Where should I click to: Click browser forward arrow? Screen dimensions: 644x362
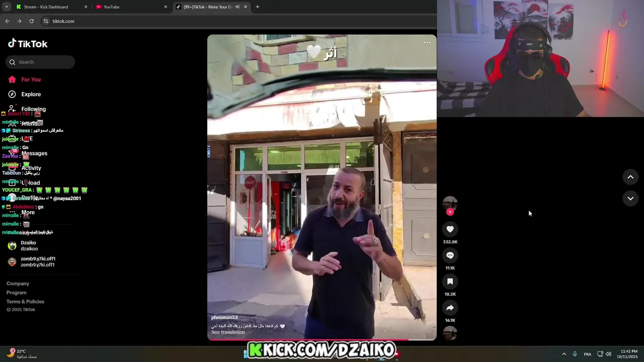19,21
